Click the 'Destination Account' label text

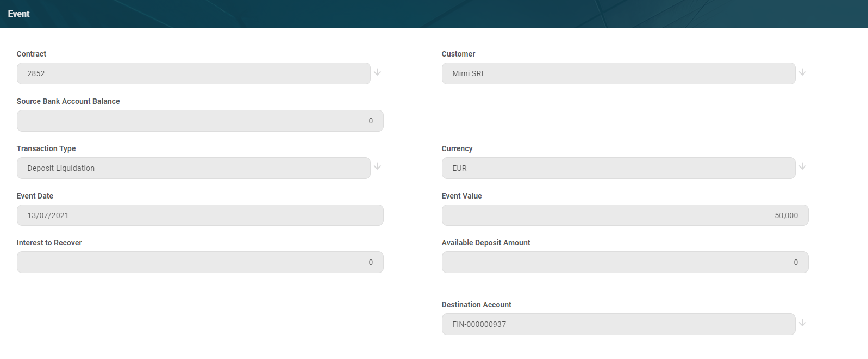[476, 305]
